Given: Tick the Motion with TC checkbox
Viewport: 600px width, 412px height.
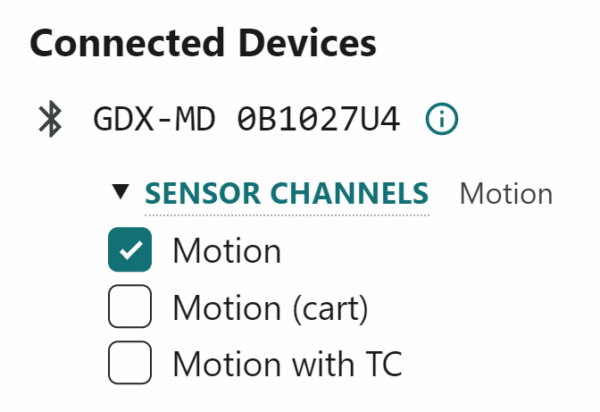Looking at the screenshot, I should click(x=130, y=363).
